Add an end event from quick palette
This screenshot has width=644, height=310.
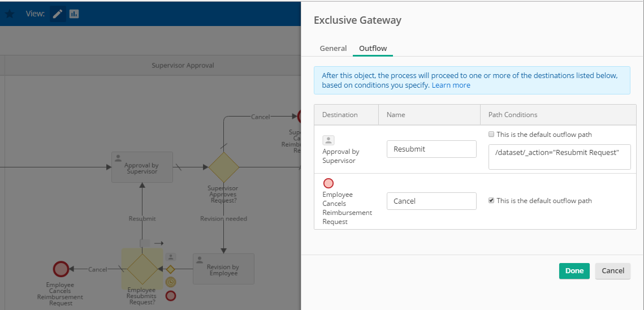point(170,295)
